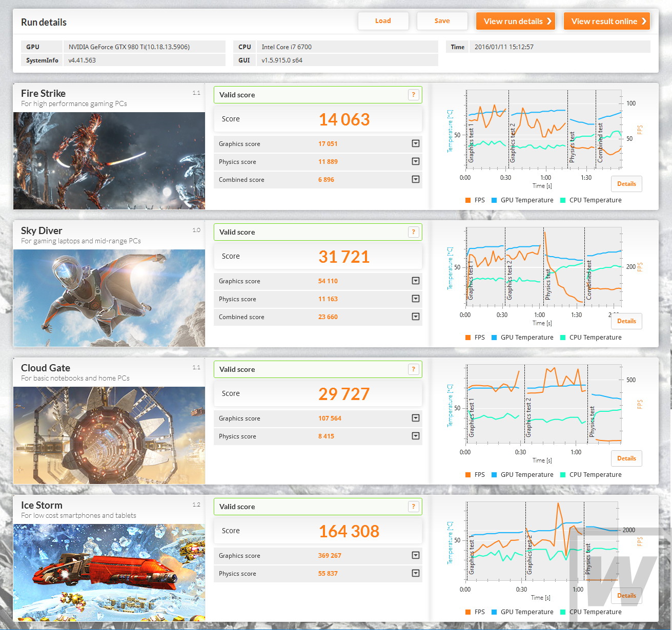672x630 pixels.
Task: Expand Cloud Gate Physics score 8 415
Action: (x=416, y=436)
